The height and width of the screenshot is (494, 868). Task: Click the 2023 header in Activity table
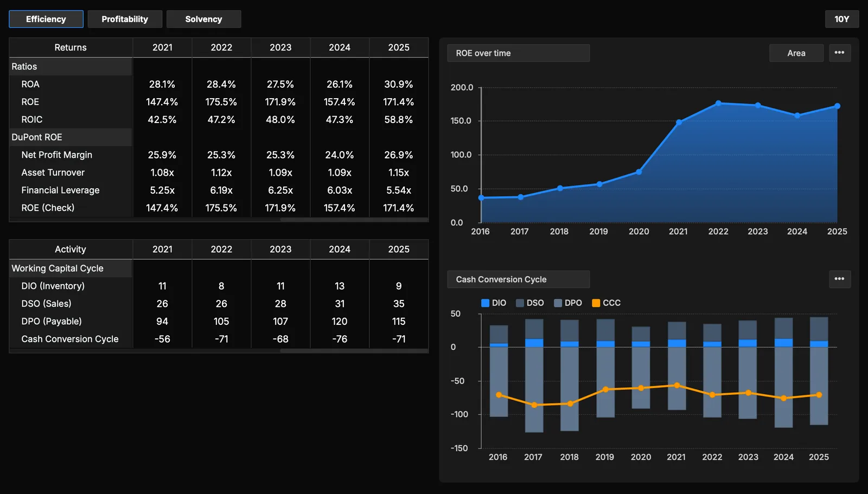click(x=280, y=249)
